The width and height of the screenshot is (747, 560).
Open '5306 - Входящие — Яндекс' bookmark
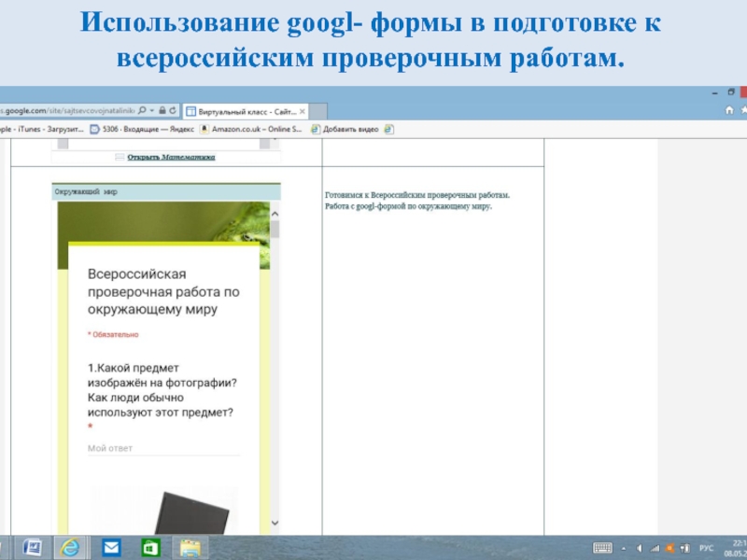pos(142,129)
